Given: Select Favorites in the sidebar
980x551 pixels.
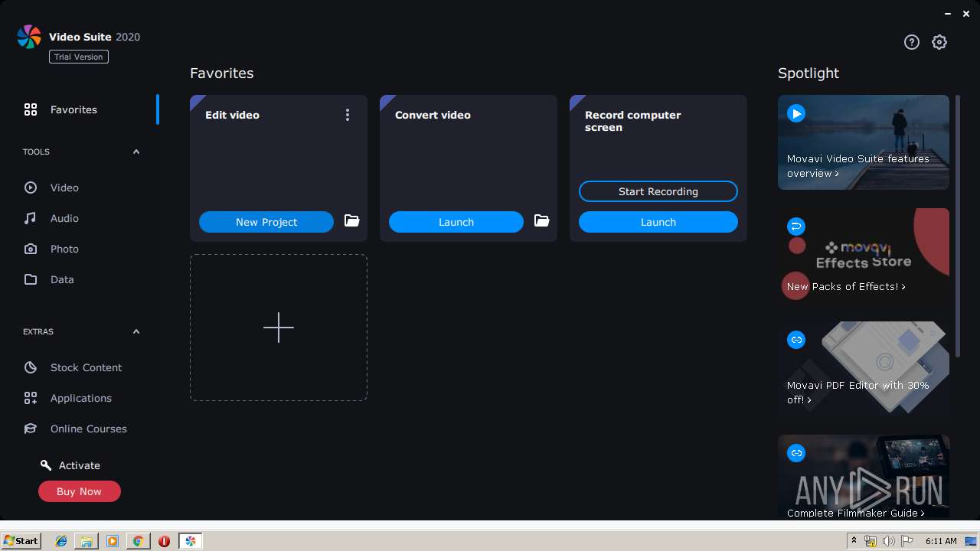Looking at the screenshot, I should tap(80, 109).
